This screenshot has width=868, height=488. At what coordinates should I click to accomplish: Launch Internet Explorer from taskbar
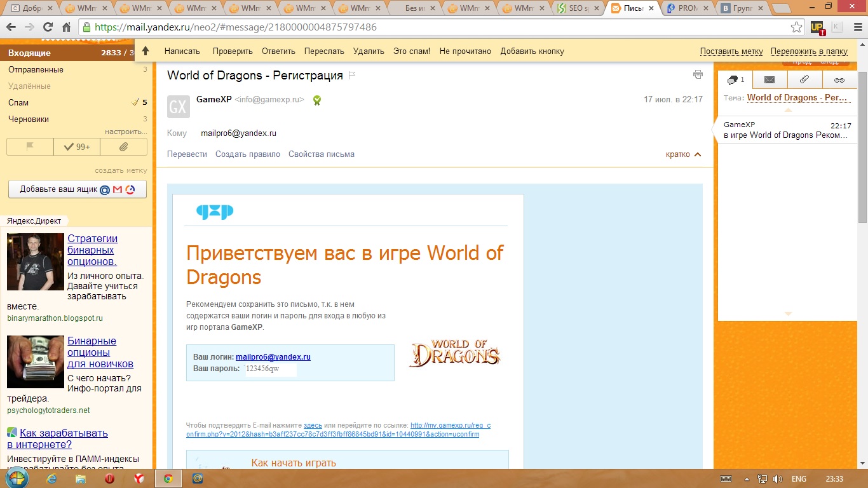[x=51, y=478]
